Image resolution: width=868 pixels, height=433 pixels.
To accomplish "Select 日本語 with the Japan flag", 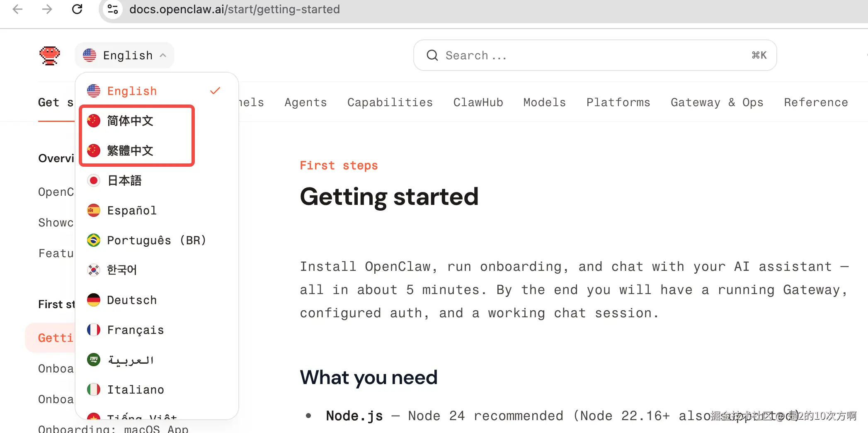I will coord(157,180).
